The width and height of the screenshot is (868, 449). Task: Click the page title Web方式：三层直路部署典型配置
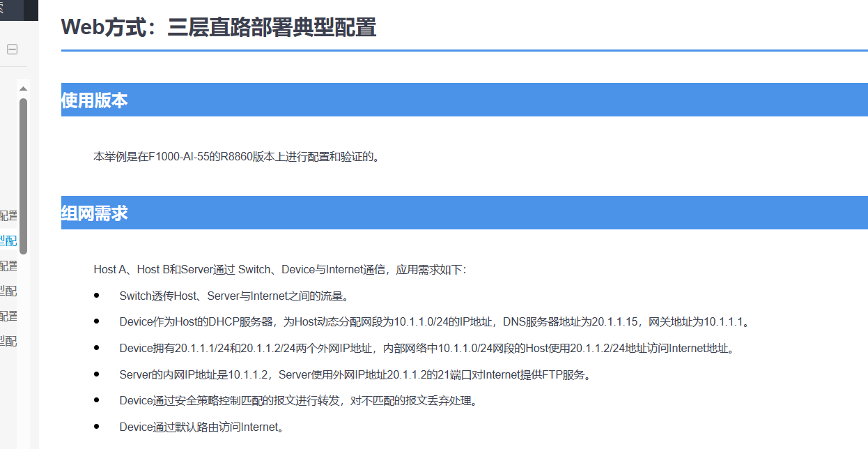point(219,27)
